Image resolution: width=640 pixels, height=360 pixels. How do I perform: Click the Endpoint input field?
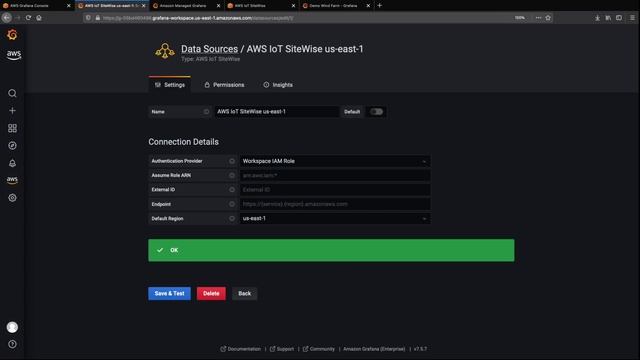click(335, 204)
